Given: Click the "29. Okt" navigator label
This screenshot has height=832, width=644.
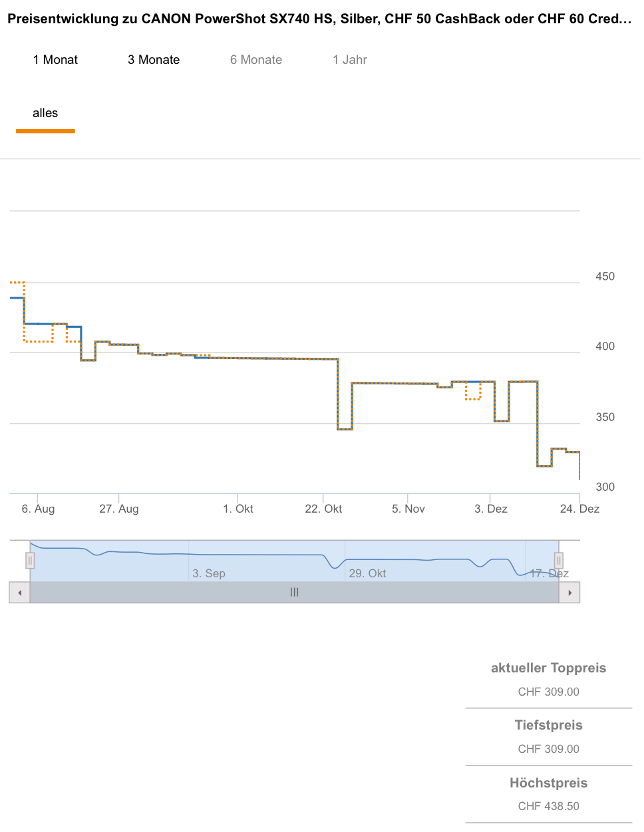Looking at the screenshot, I should [367, 573].
